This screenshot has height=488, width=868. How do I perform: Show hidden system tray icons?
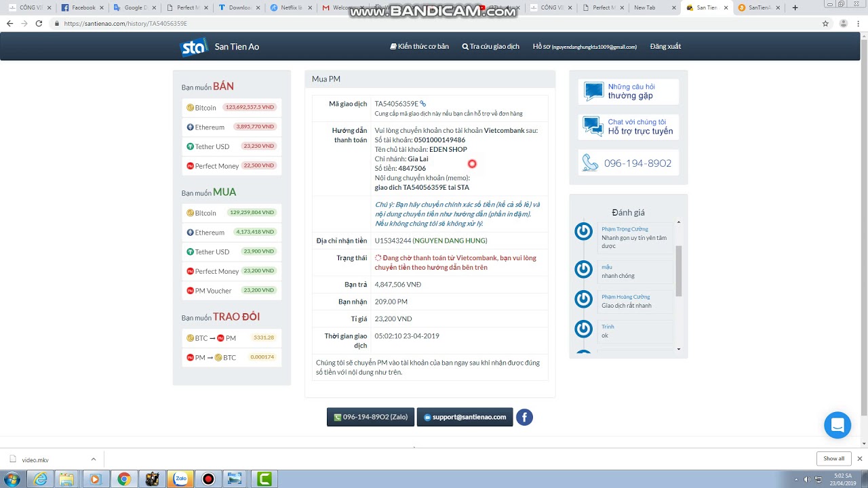click(796, 479)
